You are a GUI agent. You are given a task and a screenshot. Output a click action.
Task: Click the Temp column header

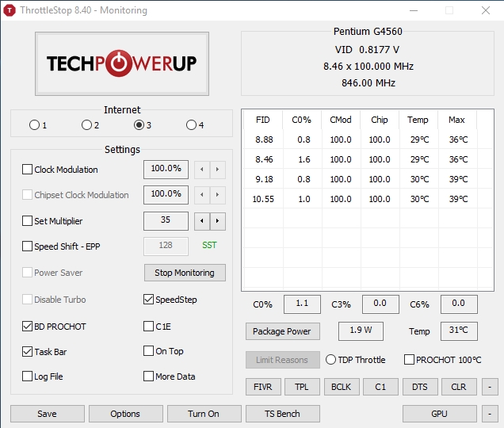[418, 120]
